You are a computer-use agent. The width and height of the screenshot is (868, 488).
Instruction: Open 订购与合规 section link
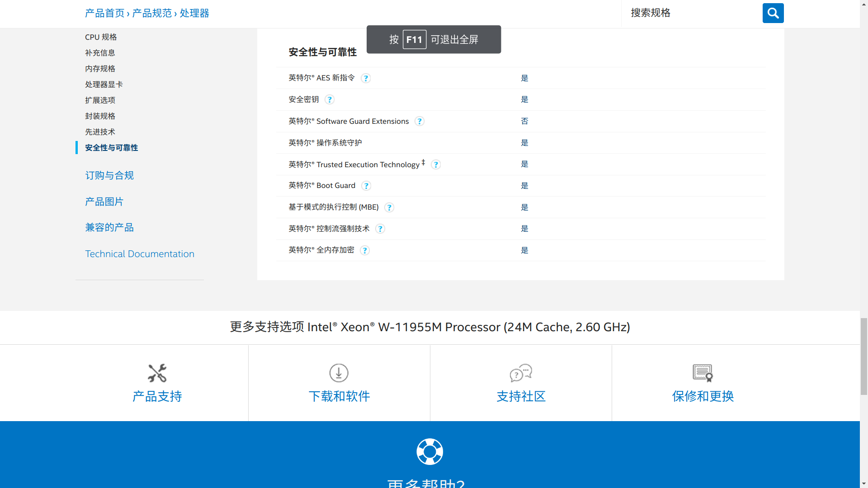[x=109, y=175]
